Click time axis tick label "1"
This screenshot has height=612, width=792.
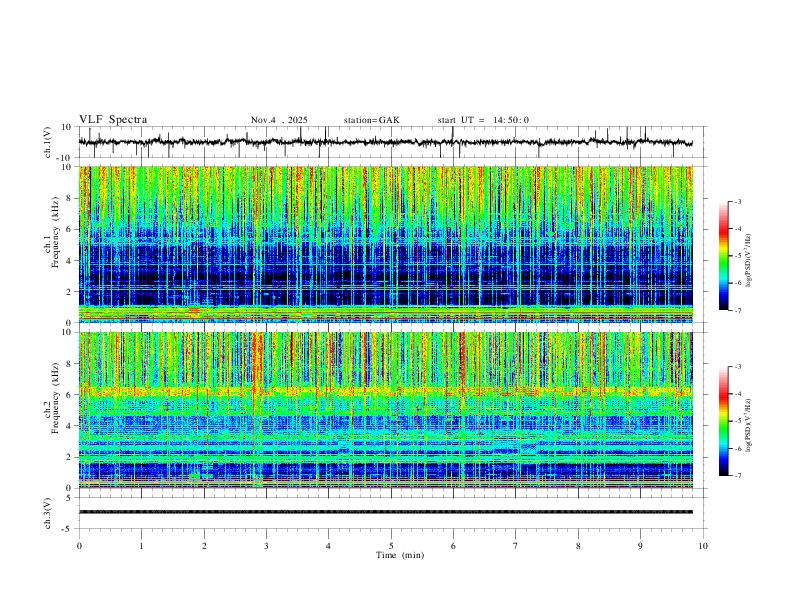point(141,546)
